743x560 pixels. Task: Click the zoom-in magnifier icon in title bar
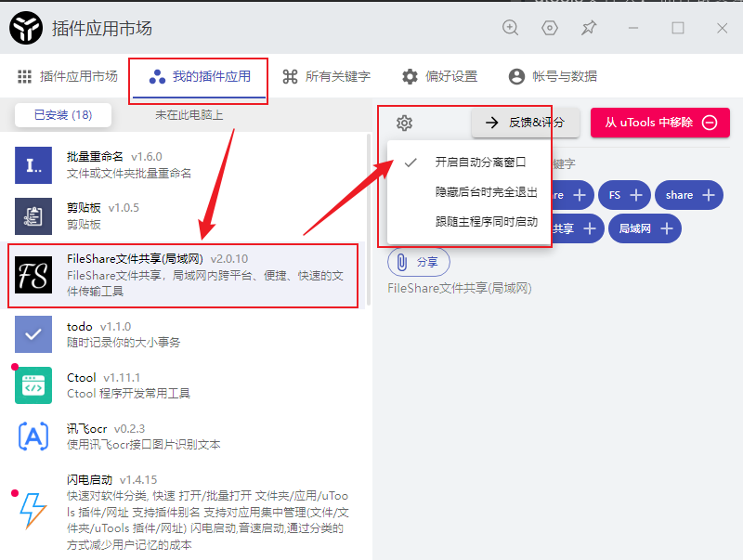click(x=510, y=28)
